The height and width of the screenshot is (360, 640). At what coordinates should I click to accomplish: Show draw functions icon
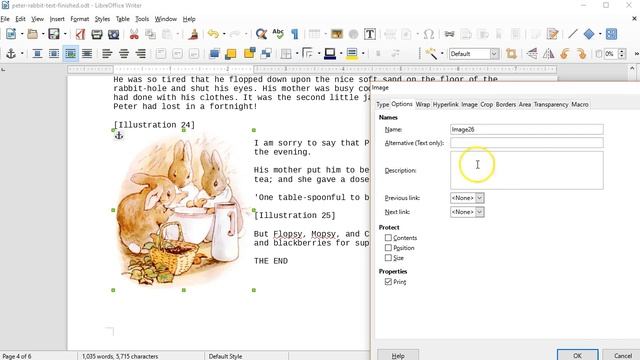tap(611, 34)
